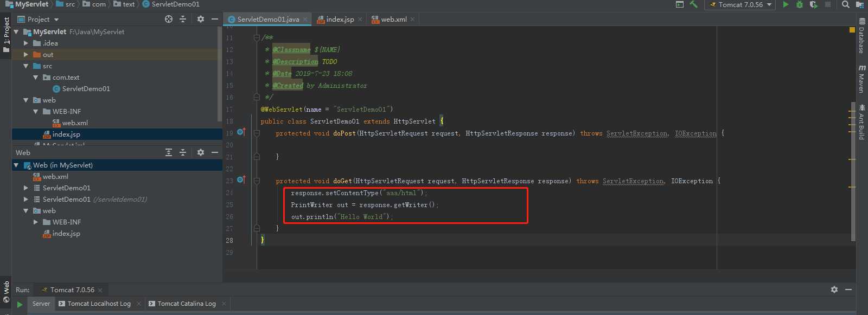
Task: Click the green rerun arrow in Run panel
Action: [x=20, y=304]
